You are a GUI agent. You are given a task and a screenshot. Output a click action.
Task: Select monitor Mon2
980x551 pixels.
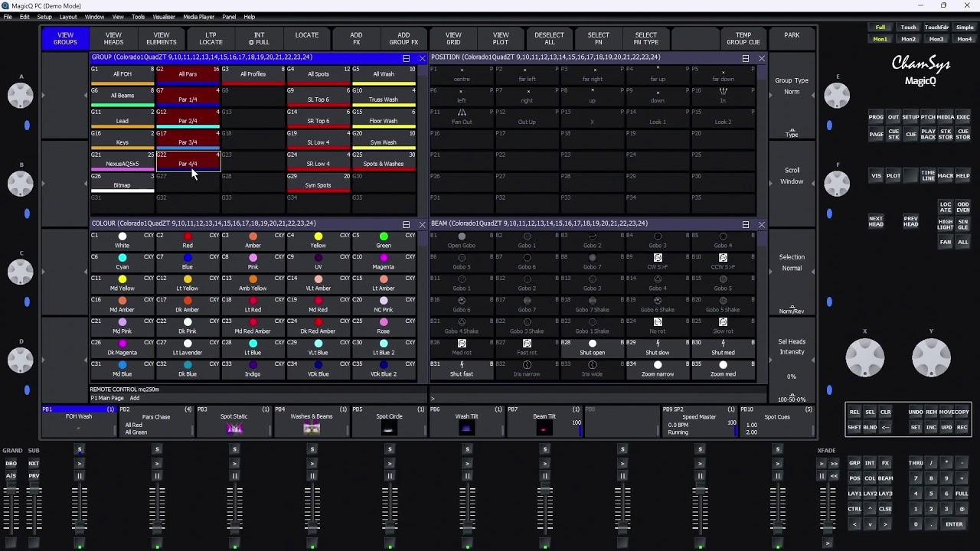pos(908,39)
